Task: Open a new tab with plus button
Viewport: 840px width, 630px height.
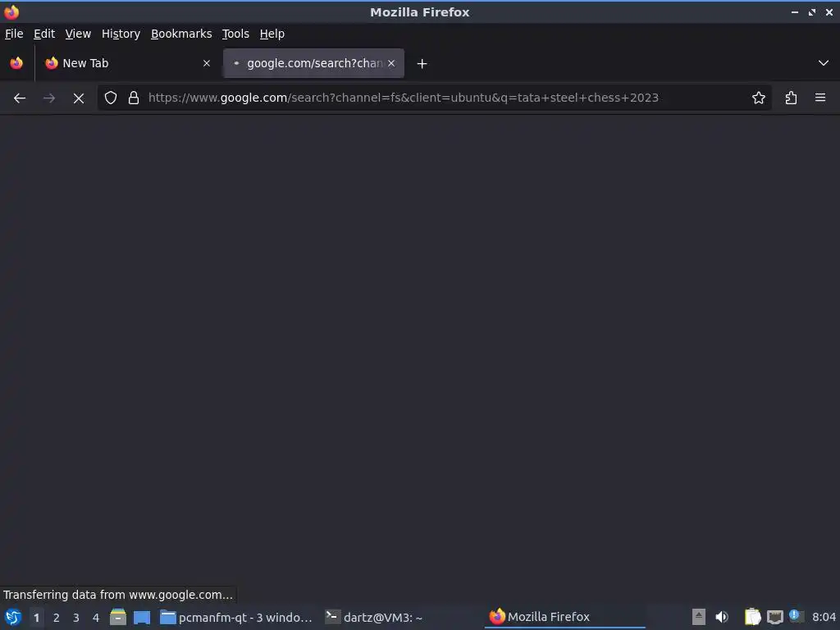Action: [422, 64]
